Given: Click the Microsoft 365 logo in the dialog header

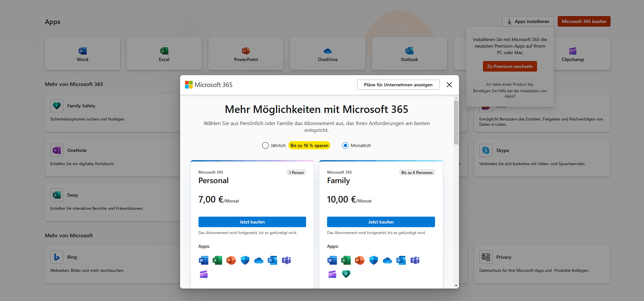Looking at the screenshot, I should 209,85.
